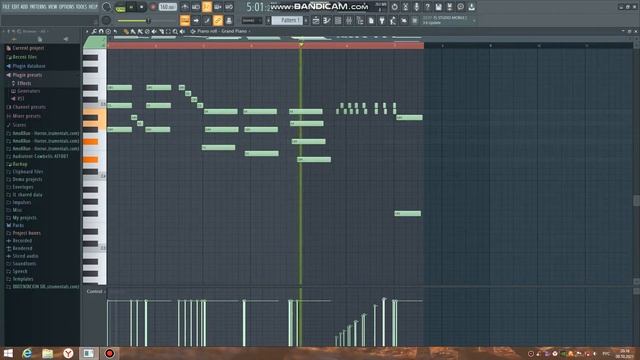Select the piano roll selection rectangle tool
The width and height of the screenshot is (640, 360).
168,31
